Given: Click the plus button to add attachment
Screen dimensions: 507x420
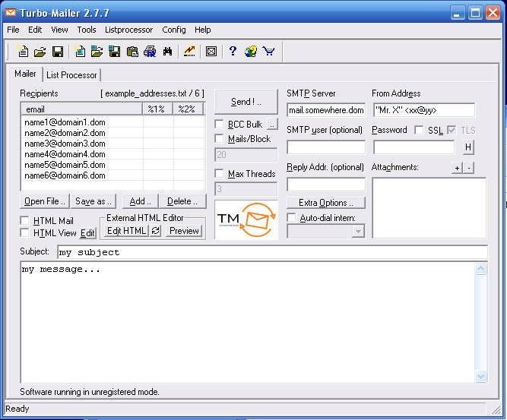Looking at the screenshot, I should click(x=457, y=168).
